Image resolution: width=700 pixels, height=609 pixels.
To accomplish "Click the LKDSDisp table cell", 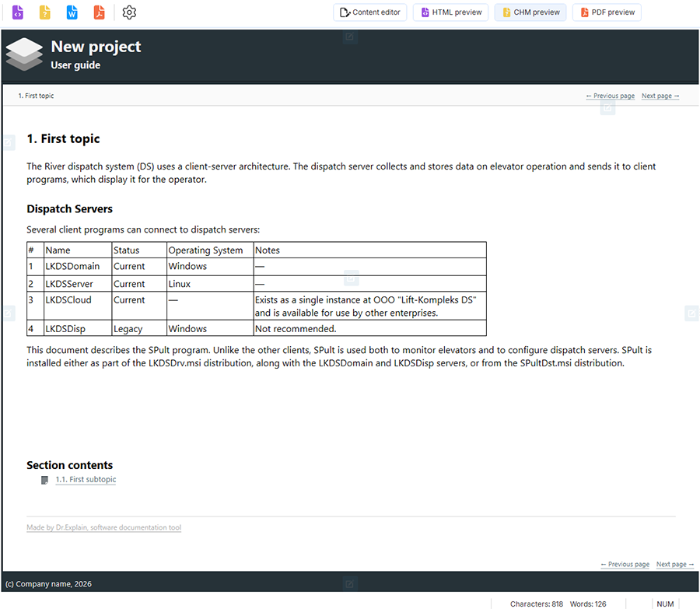I will 78,328.
